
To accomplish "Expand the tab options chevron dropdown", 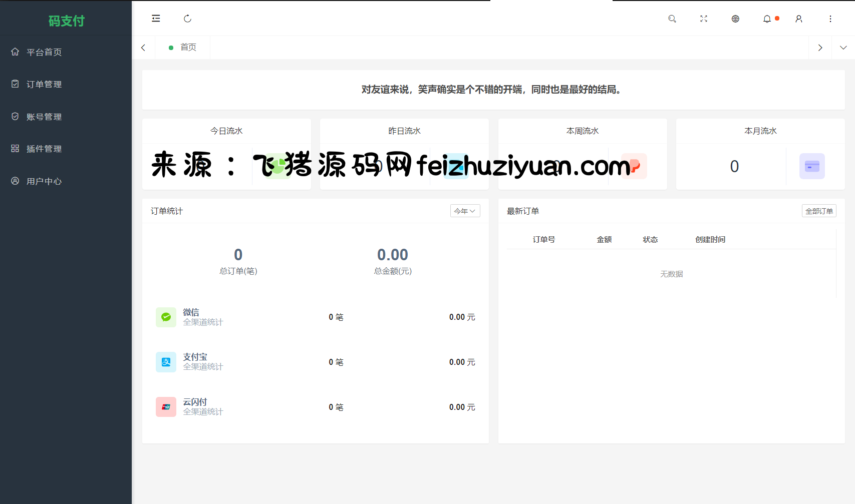I will (x=843, y=48).
